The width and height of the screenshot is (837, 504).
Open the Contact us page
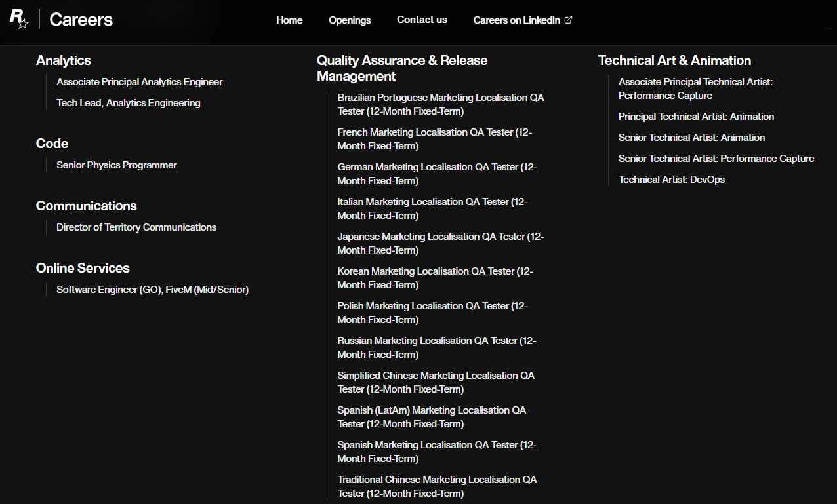tap(422, 20)
